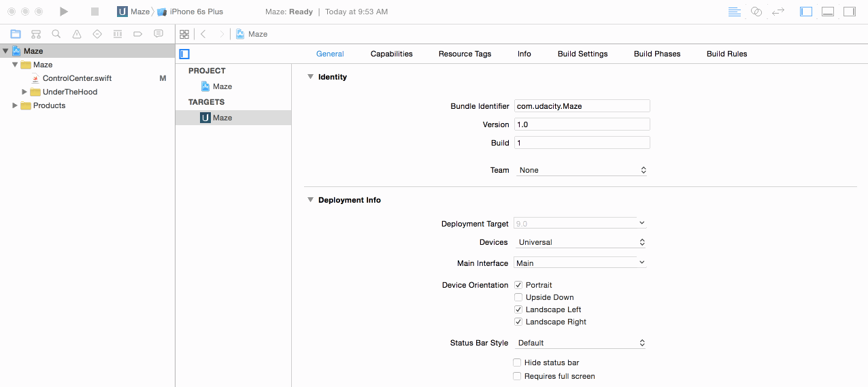
Task: Switch to the Build Rules tab
Action: point(727,54)
